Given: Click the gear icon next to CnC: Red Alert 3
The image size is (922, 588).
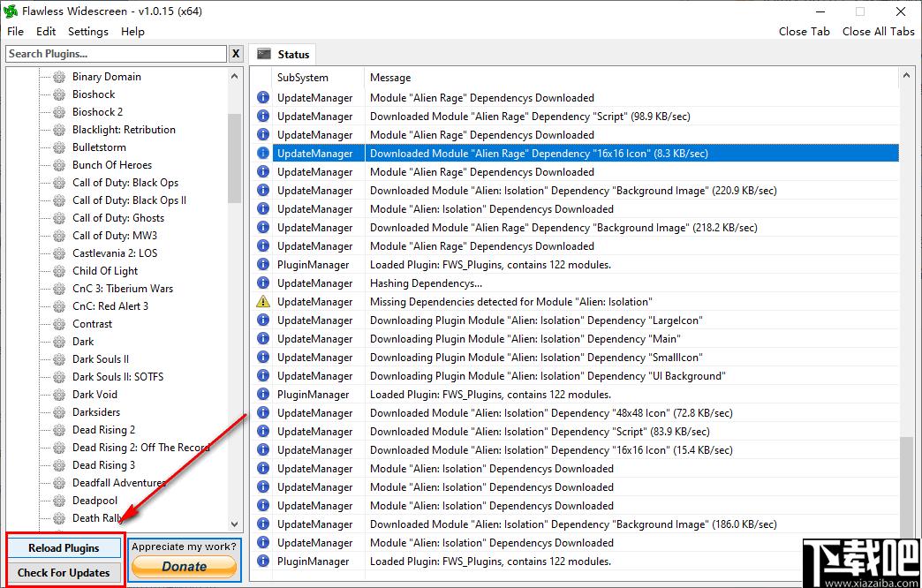Looking at the screenshot, I should tap(59, 305).
